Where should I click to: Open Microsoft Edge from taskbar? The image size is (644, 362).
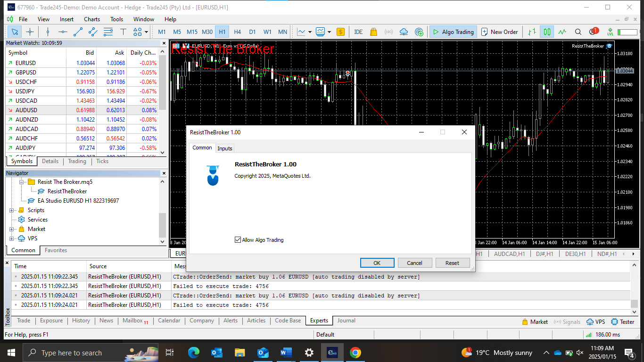point(194,353)
